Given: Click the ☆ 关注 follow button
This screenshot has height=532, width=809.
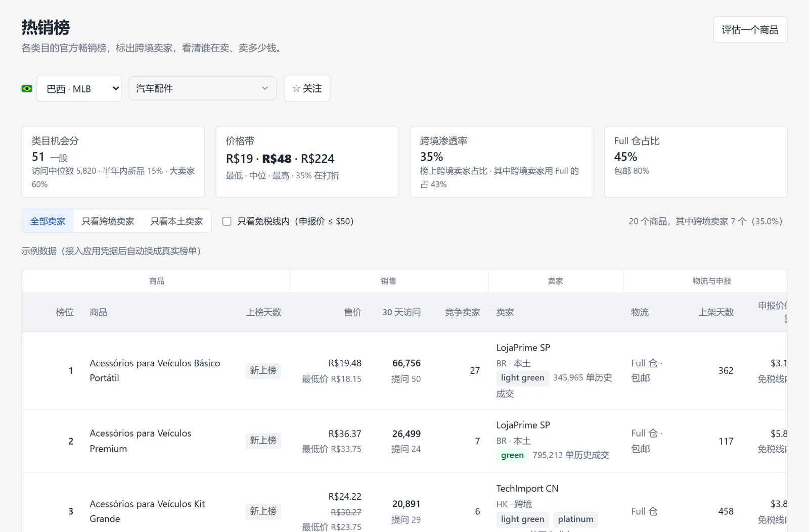Looking at the screenshot, I should 307,88.
